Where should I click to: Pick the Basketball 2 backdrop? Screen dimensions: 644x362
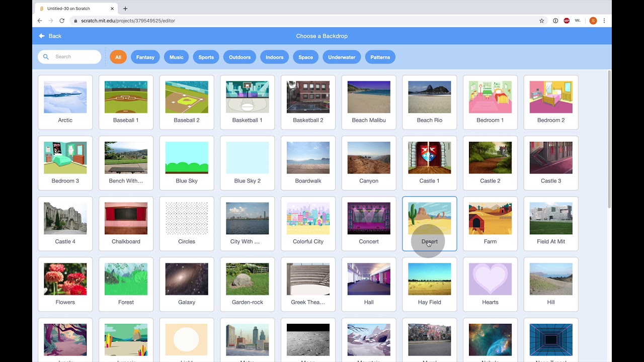(308, 103)
